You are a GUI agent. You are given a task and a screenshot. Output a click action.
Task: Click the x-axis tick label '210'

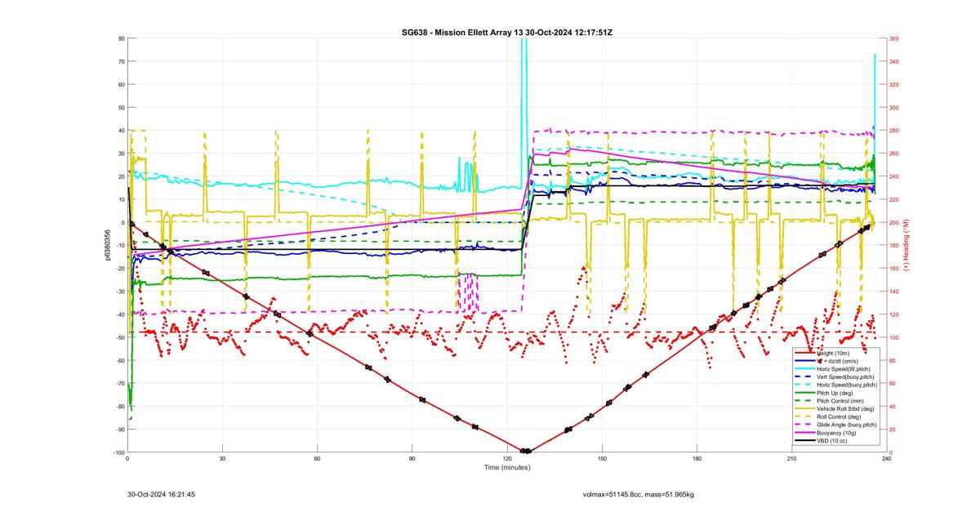point(791,458)
